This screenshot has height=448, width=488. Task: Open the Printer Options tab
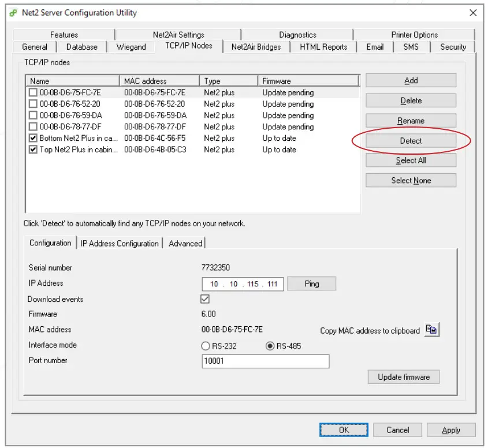tap(414, 35)
